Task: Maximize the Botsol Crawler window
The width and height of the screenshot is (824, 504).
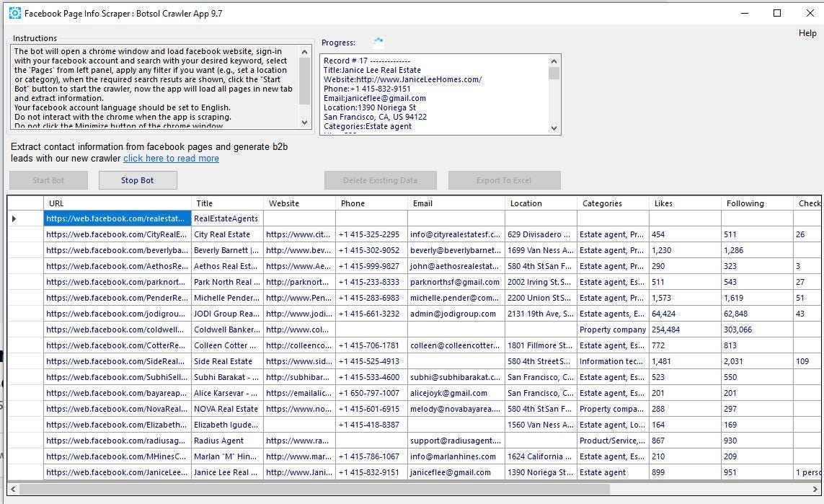Action: (x=777, y=13)
